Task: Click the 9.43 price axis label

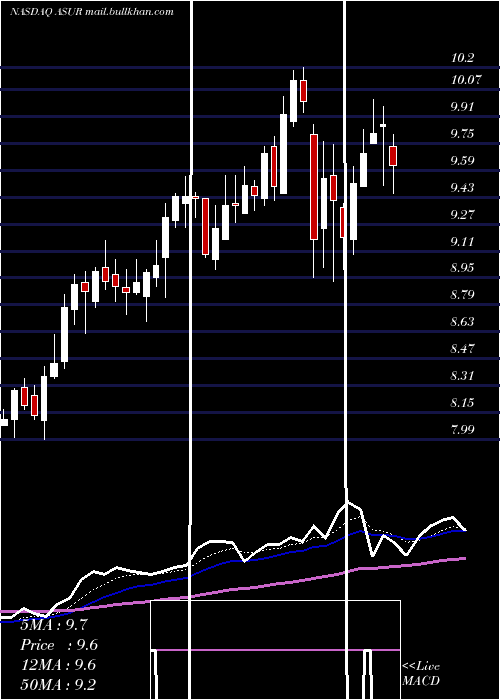Action: click(x=462, y=188)
